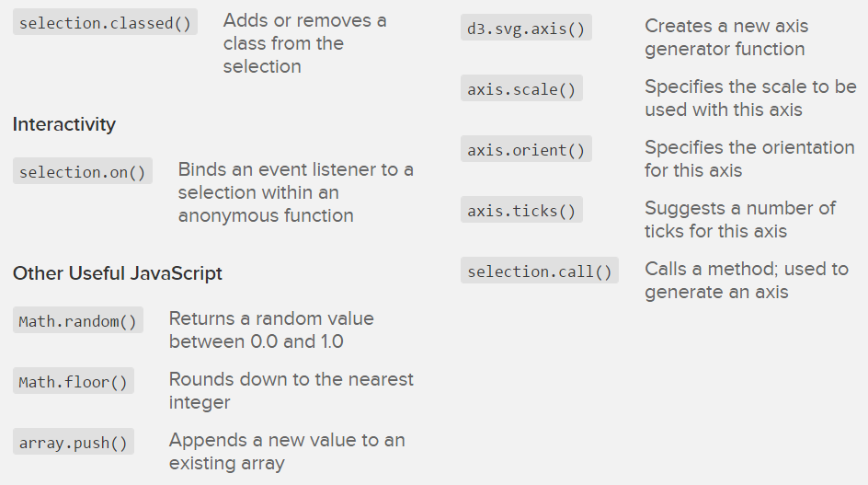Select the axis.scale() code snippet
The image size is (868, 485).
[x=520, y=89]
